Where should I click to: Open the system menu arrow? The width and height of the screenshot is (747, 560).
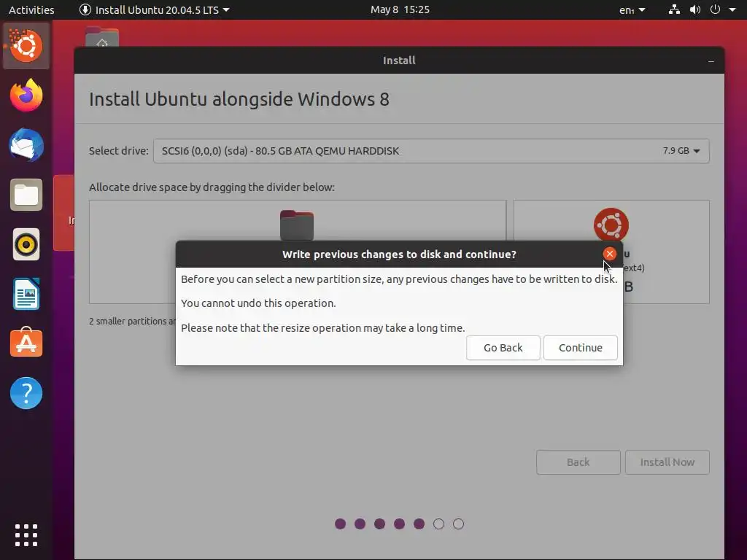tap(732, 9)
